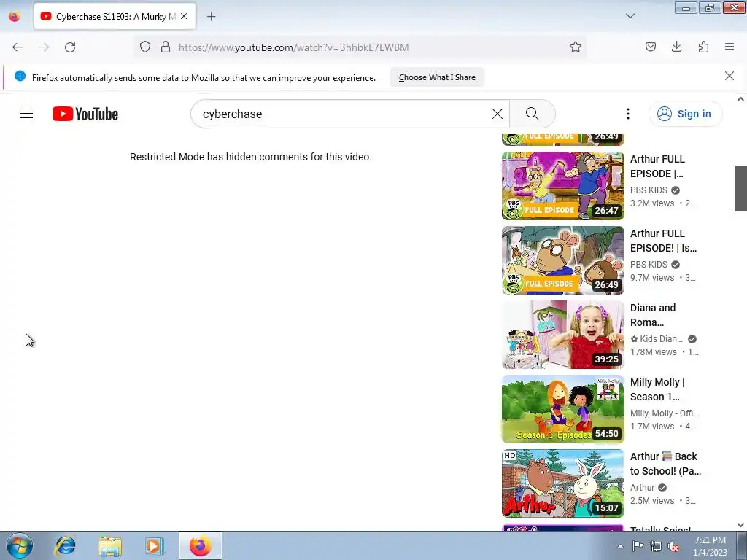Click Restricted Mode hidden comments message
Viewport: 747px width, 560px height.
pos(251,157)
